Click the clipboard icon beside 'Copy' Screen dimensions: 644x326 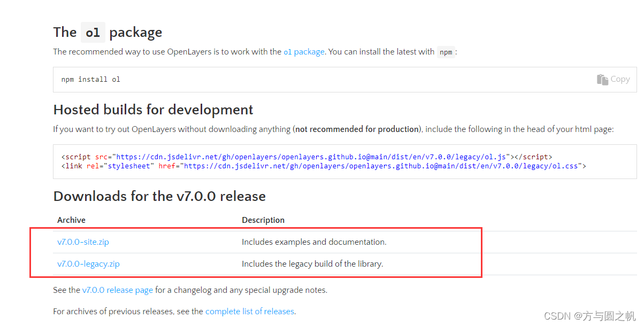(602, 79)
